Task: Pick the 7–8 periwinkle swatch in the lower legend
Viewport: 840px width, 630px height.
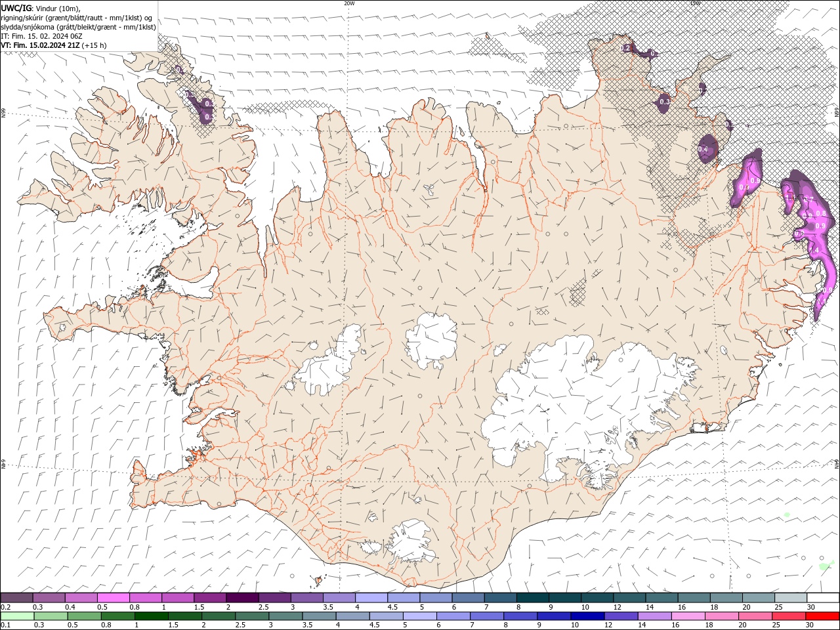Action: click(488, 616)
